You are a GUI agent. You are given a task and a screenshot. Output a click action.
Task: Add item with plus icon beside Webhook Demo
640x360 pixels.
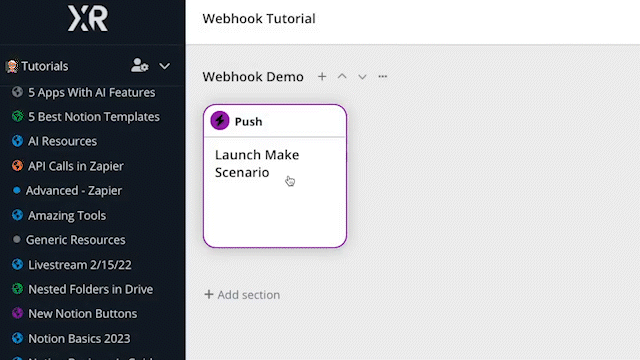point(322,76)
